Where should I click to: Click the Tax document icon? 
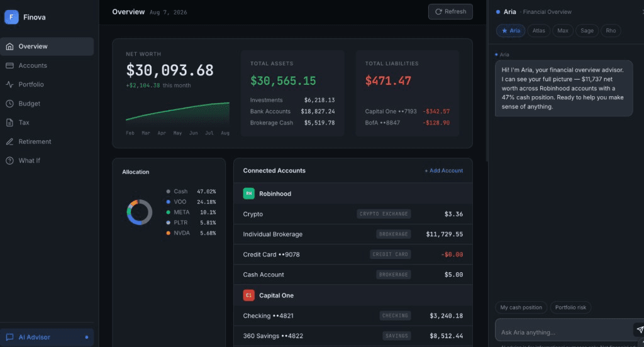10,123
